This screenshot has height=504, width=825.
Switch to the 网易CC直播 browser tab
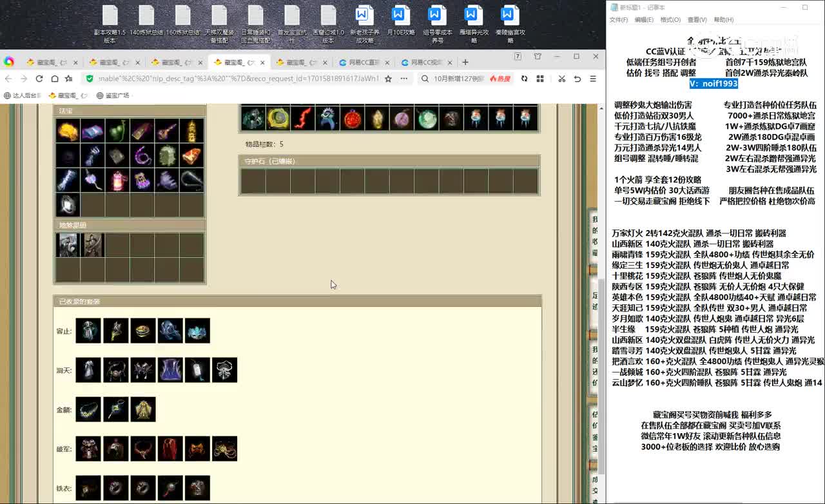point(363,63)
